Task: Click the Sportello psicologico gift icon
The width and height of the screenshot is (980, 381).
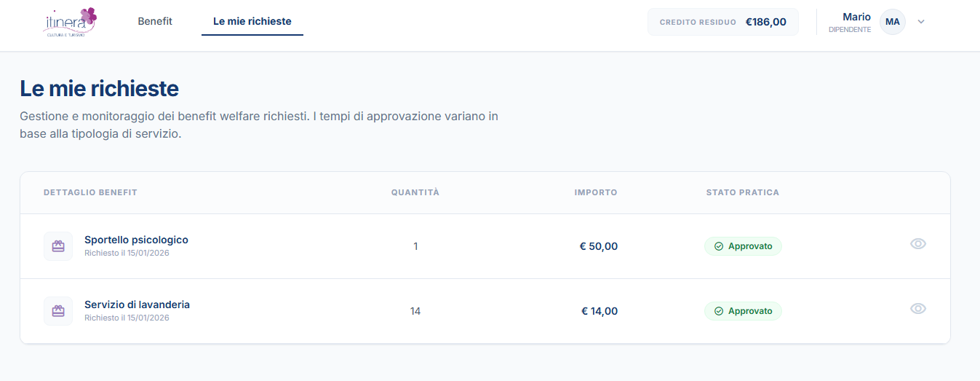Action: (58, 246)
